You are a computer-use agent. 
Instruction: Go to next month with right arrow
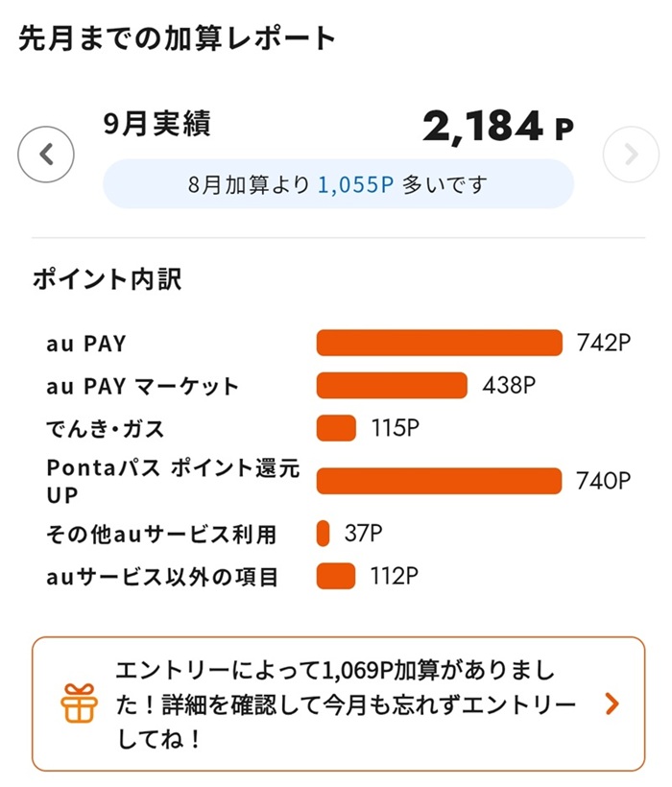tap(631, 155)
